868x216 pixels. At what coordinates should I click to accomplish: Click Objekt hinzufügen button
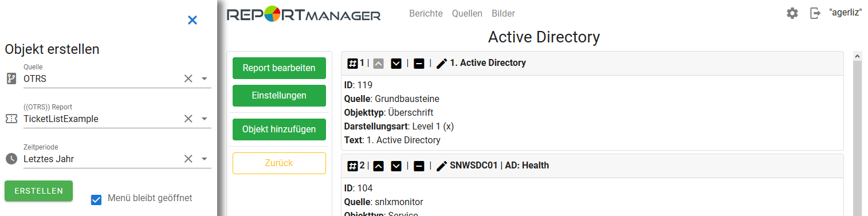coord(279,129)
